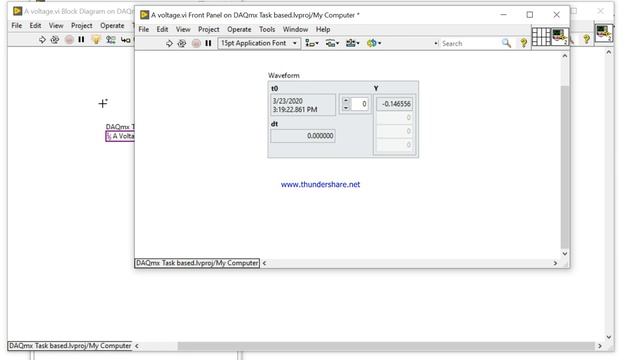Viewport: 640px width, 360px height.
Task: Click Front Panel vertical scrollbar thumb
Action: pyautogui.click(x=564, y=167)
